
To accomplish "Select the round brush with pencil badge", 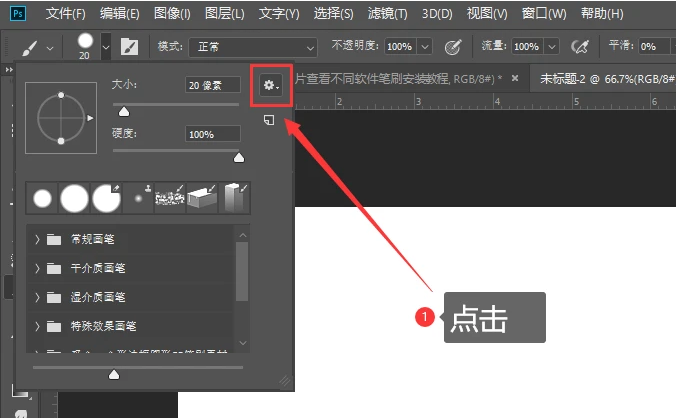I will pyautogui.click(x=106, y=199).
